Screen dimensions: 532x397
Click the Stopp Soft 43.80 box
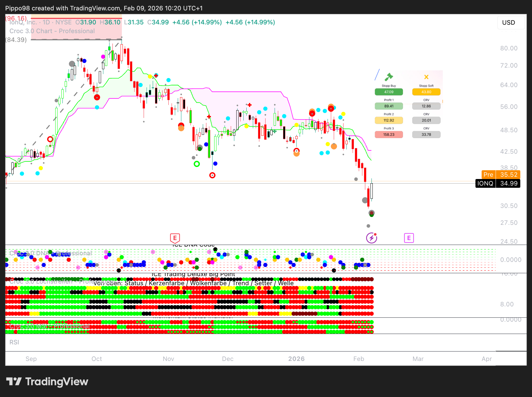pyautogui.click(x=426, y=92)
